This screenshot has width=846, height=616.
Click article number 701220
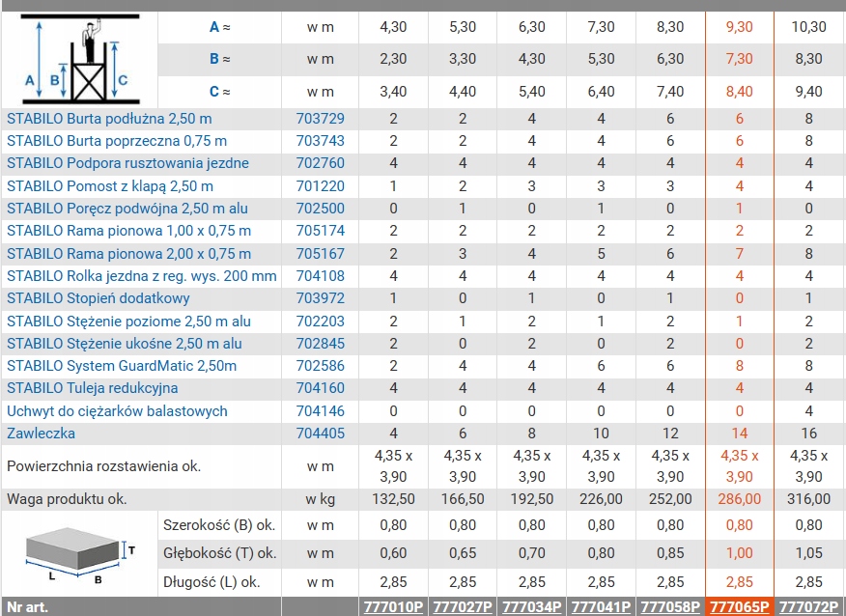(x=320, y=186)
